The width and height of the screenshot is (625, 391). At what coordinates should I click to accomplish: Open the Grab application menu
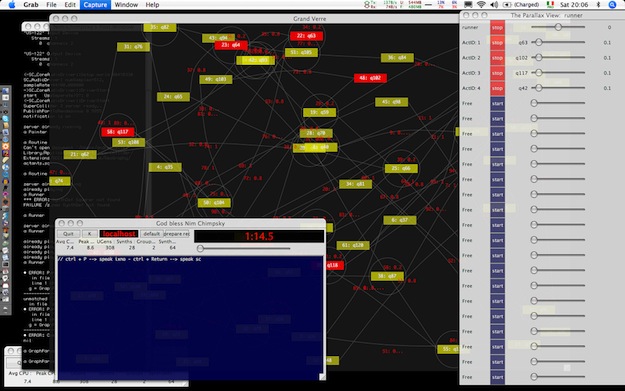point(31,4)
